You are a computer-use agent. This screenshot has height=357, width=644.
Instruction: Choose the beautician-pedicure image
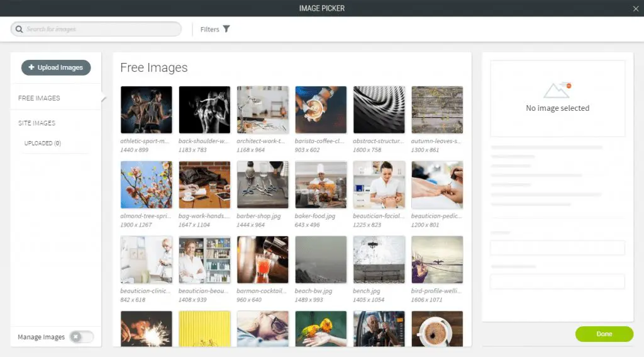pyautogui.click(x=437, y=184)
